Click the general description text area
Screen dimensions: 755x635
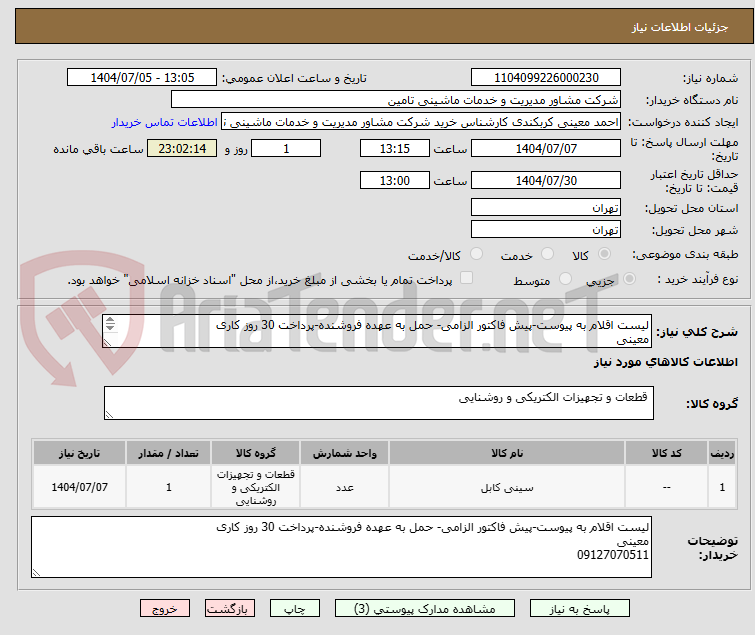point(377,331)
